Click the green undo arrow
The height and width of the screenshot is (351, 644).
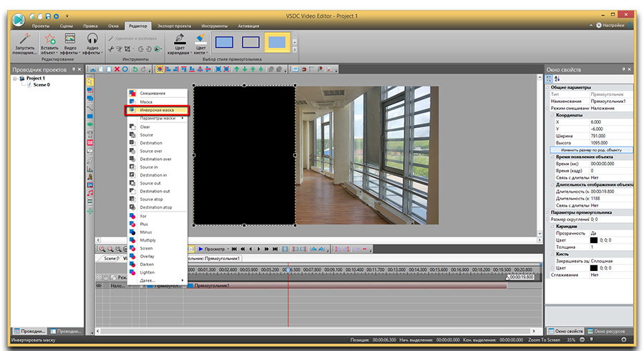point(135,69)
